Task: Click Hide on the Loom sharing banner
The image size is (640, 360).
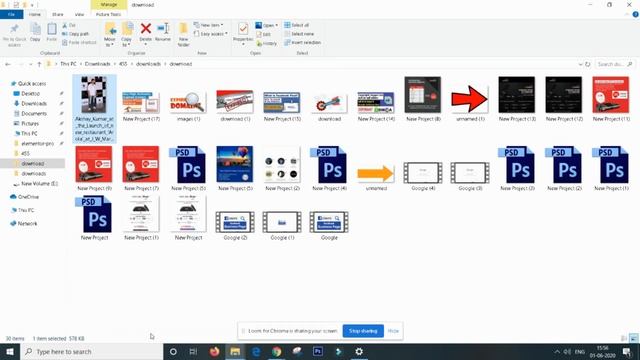Action: [x=393, y=331]
